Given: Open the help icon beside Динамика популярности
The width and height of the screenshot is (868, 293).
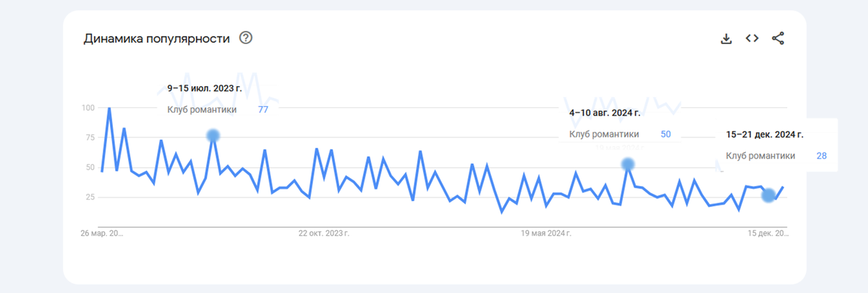Looking at the screenshot, I should click(246, 38).
